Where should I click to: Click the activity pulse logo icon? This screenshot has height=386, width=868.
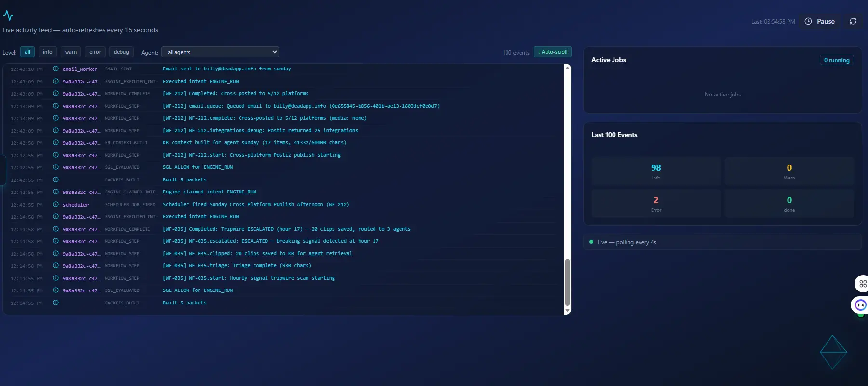[8, 15]
